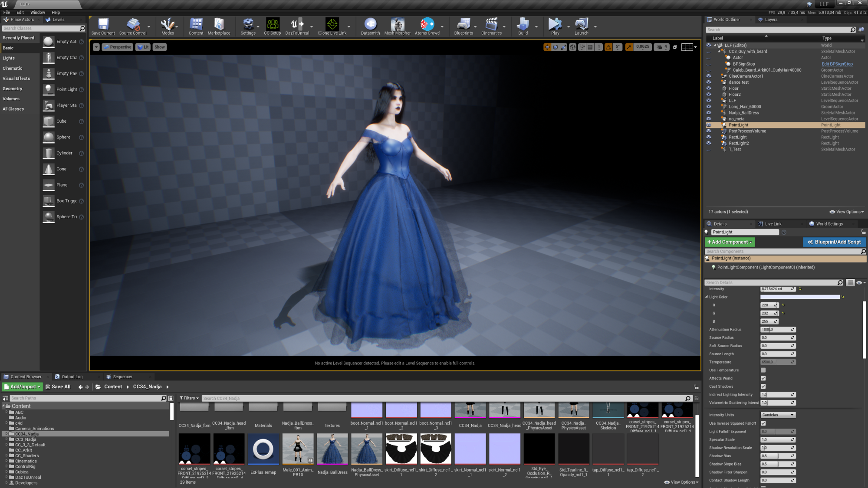Click the Atoms Crowd icon
Screen dimensions: 868x488
[x=427, y=26]
